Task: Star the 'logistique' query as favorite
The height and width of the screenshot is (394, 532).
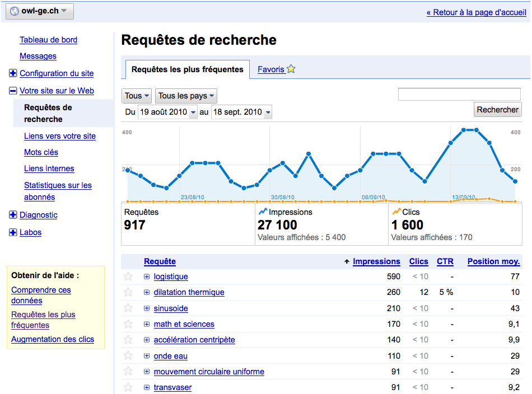Action: [128, 276]
